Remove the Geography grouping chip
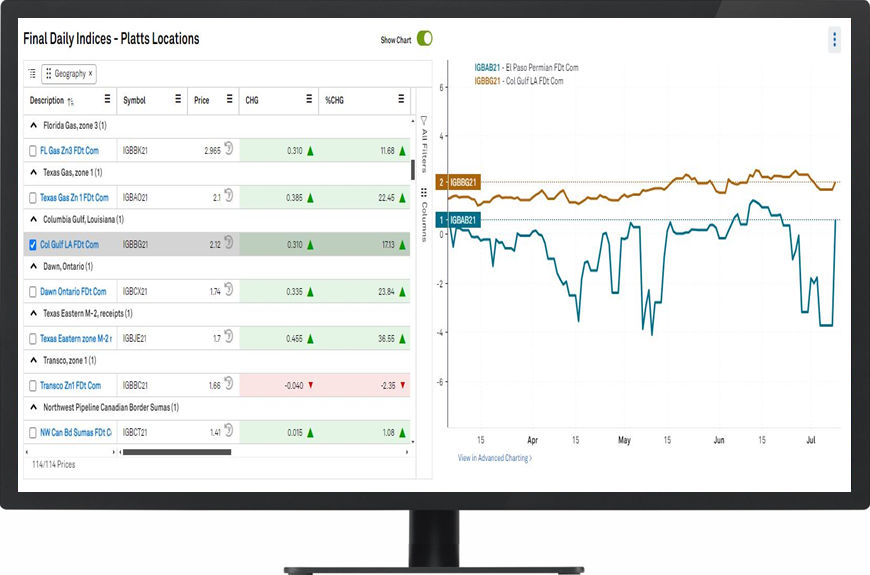Image resolution: width=870 pixels, height=575 pixels. 91,74
